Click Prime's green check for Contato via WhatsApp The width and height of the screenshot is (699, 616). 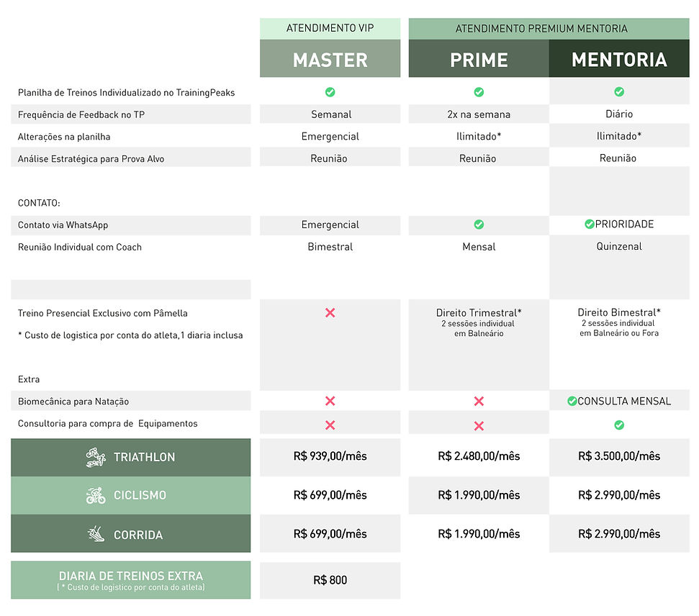point(479,225)
